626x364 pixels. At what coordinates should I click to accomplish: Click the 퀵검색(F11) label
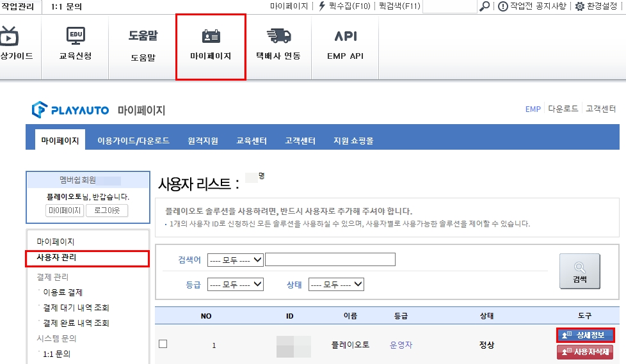pyautogui.click(x=399, y=6)
